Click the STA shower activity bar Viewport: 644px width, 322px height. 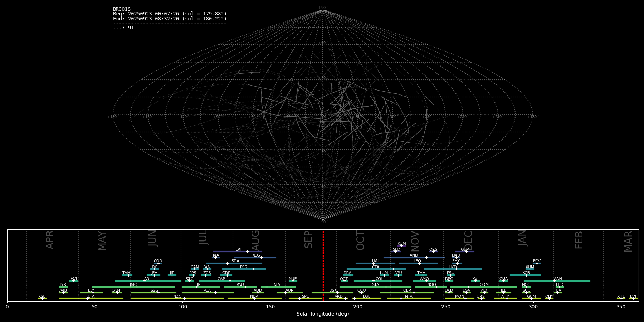[376, 287]
